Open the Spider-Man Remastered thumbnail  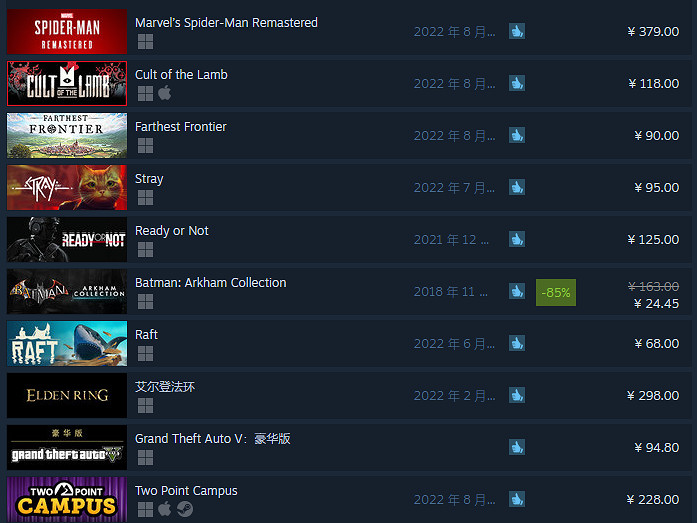[x=67, y=32]
